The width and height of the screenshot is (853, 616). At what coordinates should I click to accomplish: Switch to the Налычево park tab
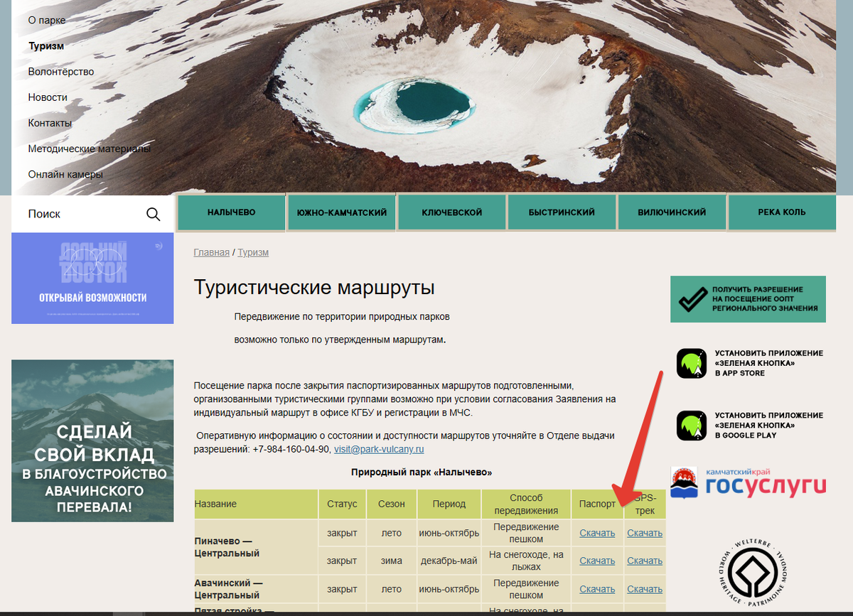(x=231, y=212)
